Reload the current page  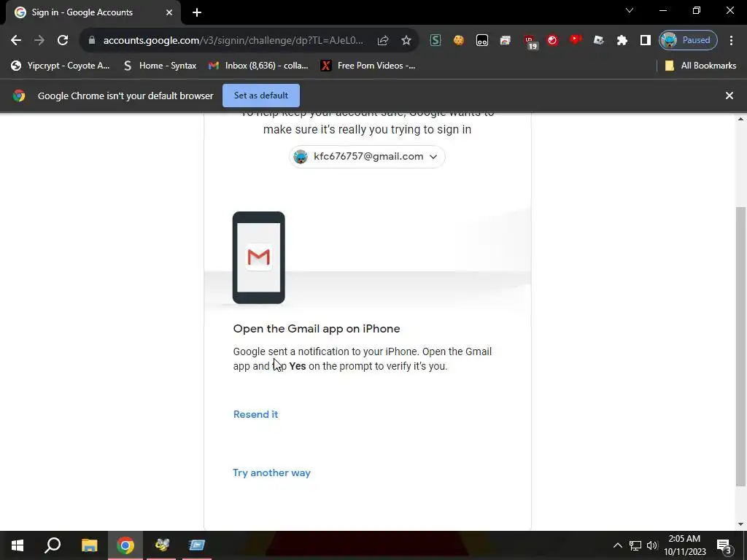pos(63,41)
